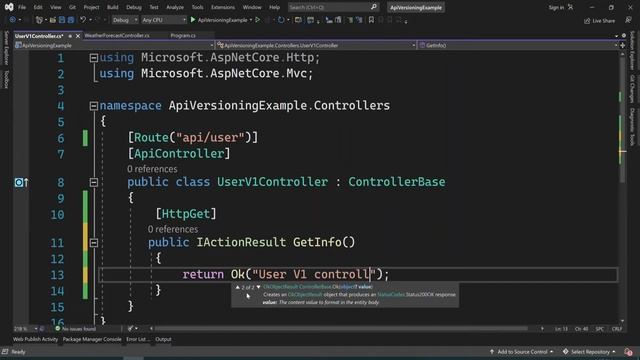Click the bookmark toolbar icon

pyautogui.click(x=371, y=20)
